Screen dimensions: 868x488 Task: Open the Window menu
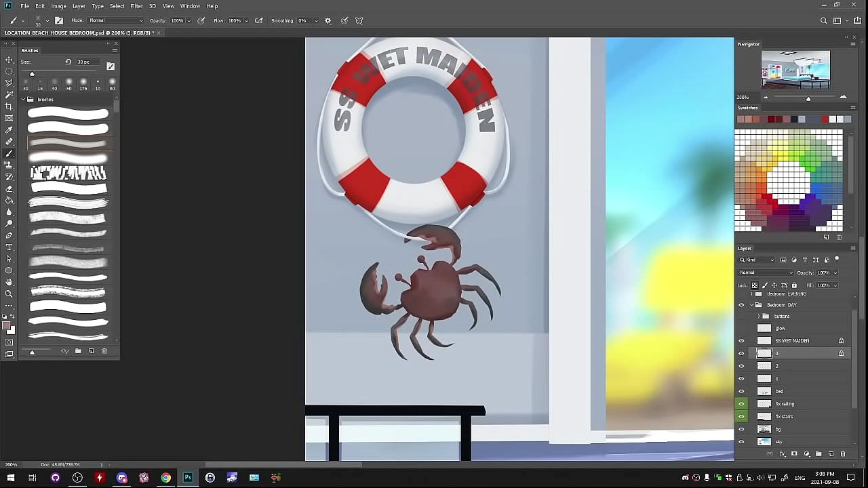click(x=190, y=6)
